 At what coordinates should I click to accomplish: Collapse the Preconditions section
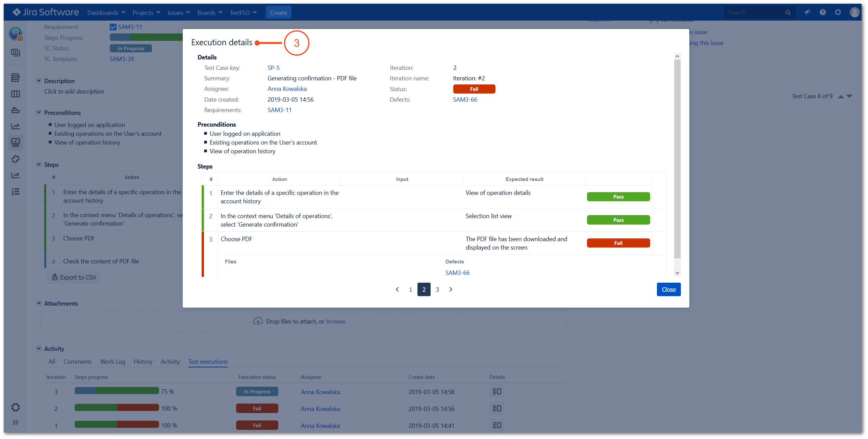[39, 112]
